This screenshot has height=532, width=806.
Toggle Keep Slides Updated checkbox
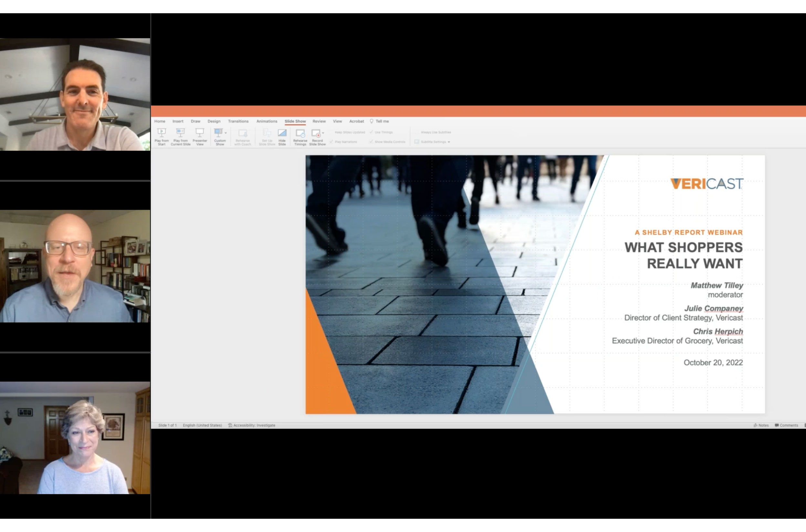coord(331,132)
